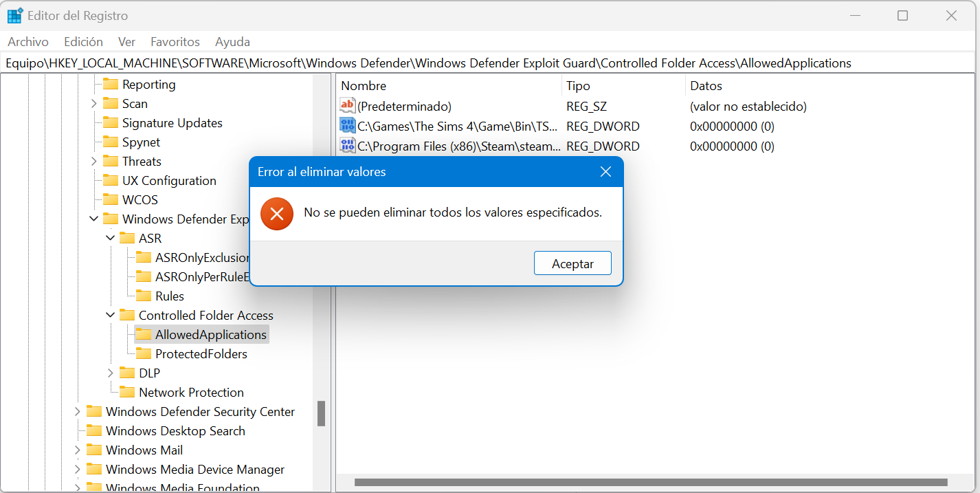Select the Windows Mail folder icon
The width and height of the screenshot is (980, 493).
point(94,450)
